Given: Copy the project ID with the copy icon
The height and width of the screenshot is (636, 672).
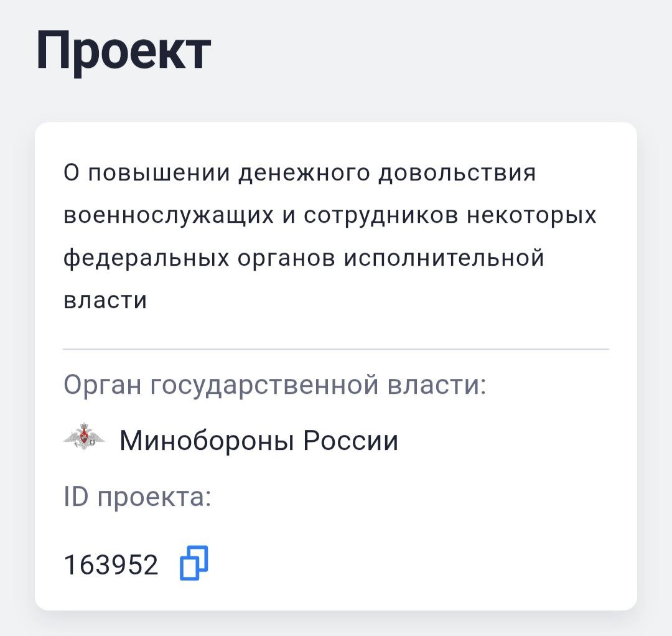Looking at the screenshot, I should (x=194, y=563).
